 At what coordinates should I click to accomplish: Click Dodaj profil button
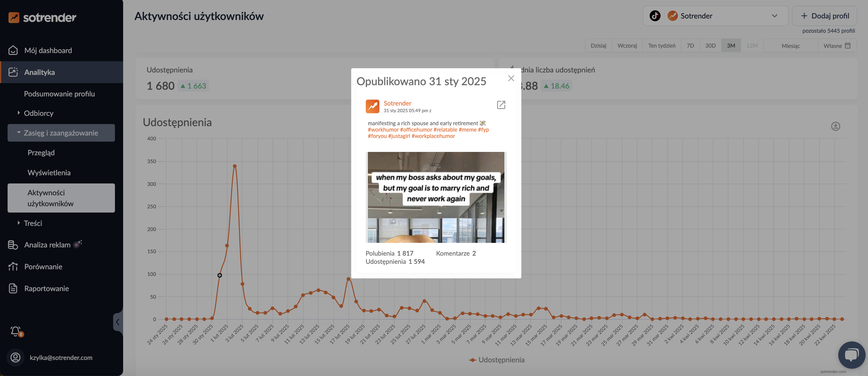coord(824,16)
